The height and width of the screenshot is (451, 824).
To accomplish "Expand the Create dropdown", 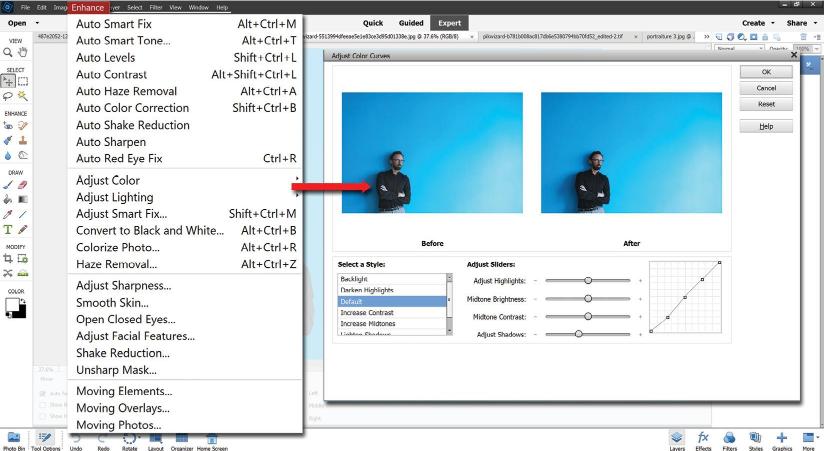I will (x=772, y=23).
